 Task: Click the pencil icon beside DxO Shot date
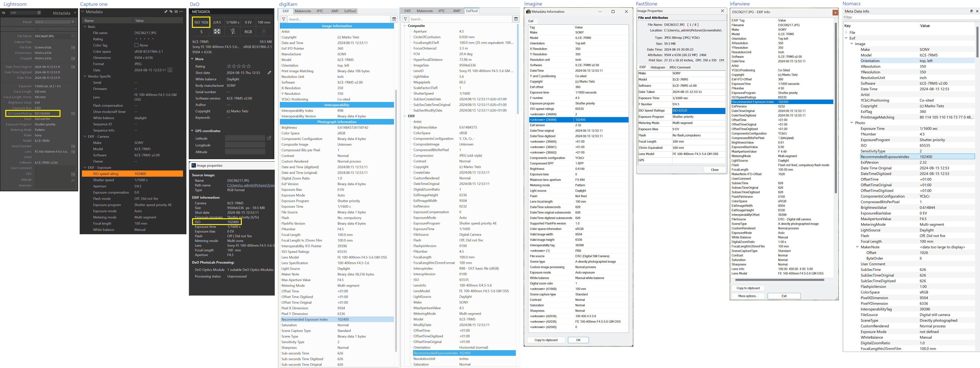(269, 73)
